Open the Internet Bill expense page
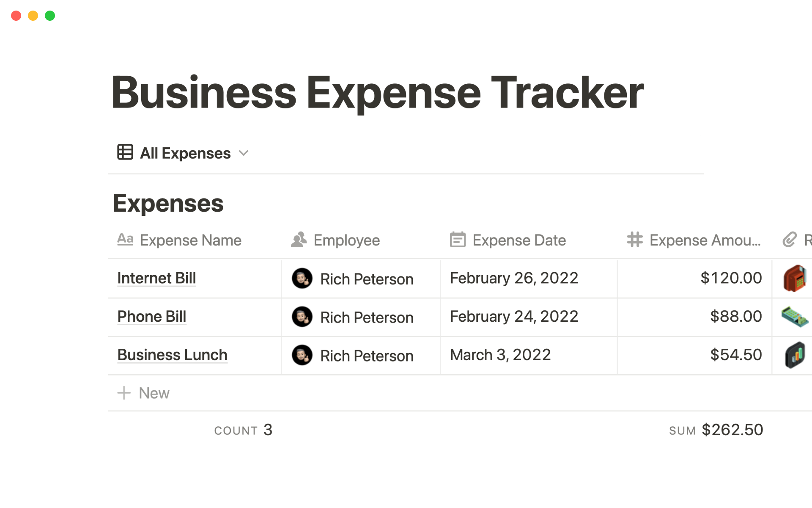 [x=156, y=278]
